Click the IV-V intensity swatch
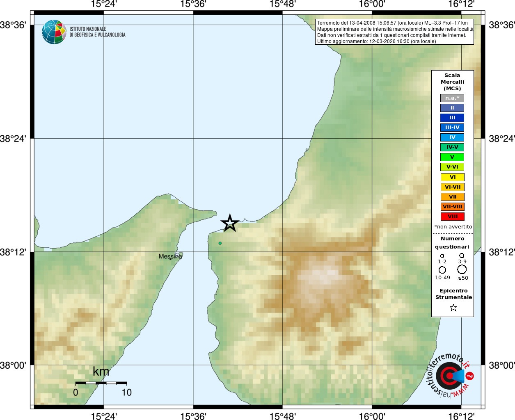515x420 pixels. point(452,147)
